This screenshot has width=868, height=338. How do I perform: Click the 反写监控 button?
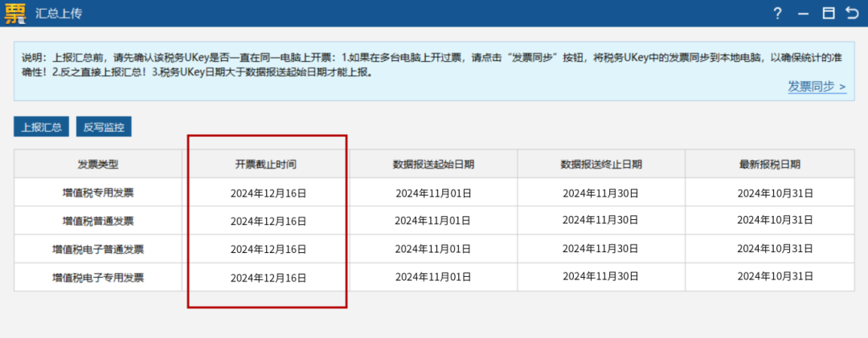click(104, 127)
